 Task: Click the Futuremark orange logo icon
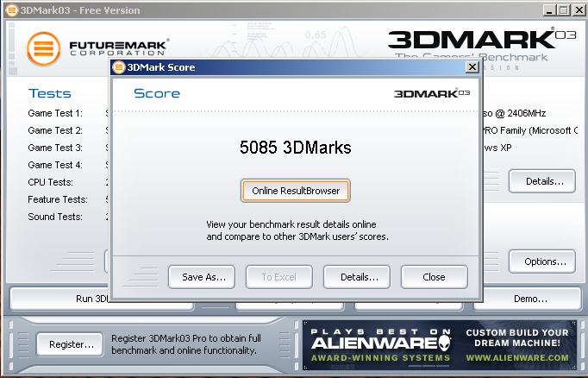(44, 48)
